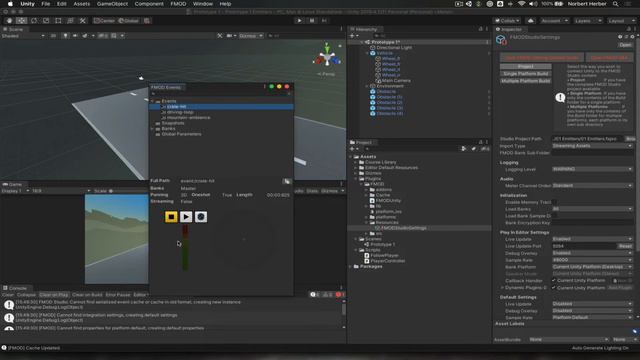Open Spotlight search in menu bar
Viewport: 640px width, 360px height.
[615, 4]
